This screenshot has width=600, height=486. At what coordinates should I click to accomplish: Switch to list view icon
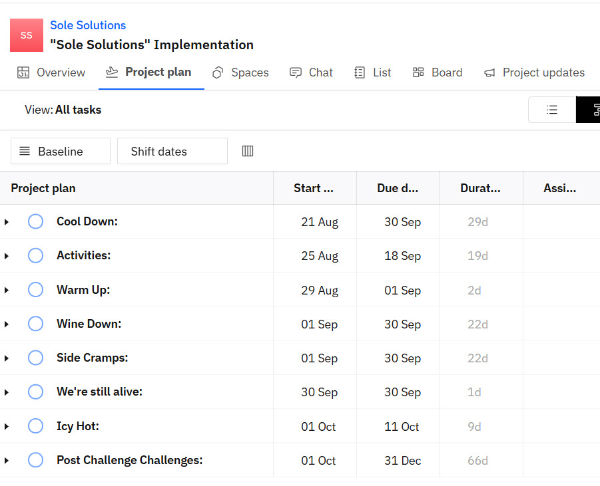(552, 110)
